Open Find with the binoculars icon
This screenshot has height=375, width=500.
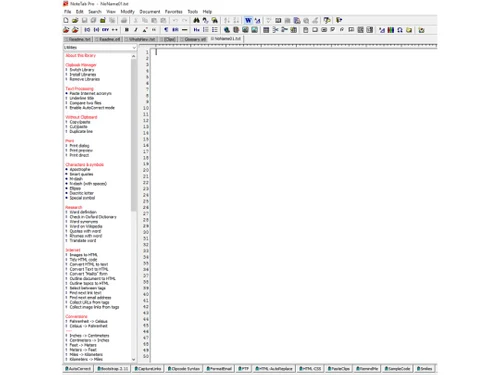click(196, 20)
